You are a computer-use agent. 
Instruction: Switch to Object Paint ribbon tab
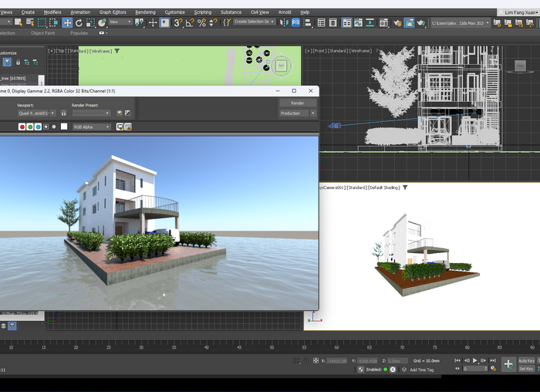point(42,33)
